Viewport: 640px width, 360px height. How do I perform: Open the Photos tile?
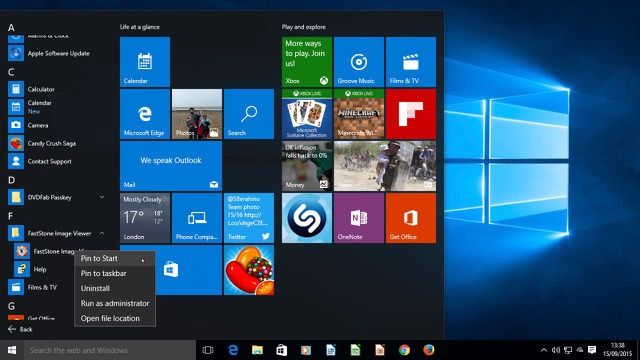[197, 114]
